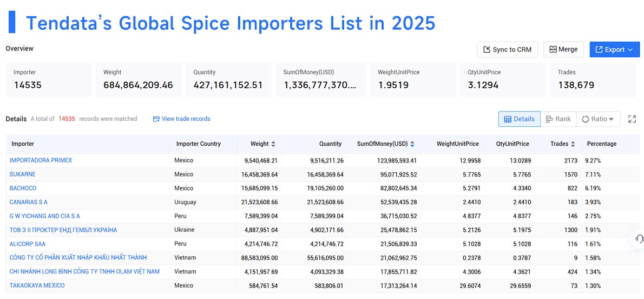The height and width of the screenshot is (299, 644).
Task: Toggle fullscreen expand icon
Action: 632,119
